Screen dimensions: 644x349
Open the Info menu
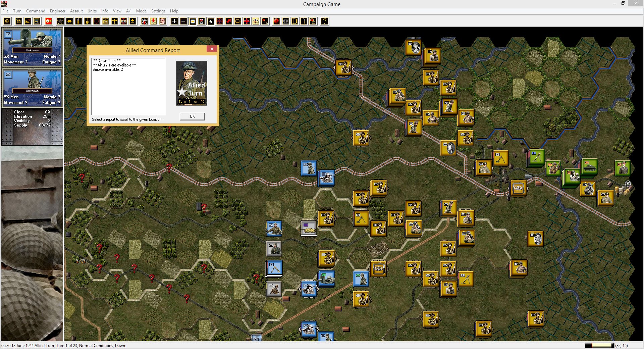click(105, 11)
